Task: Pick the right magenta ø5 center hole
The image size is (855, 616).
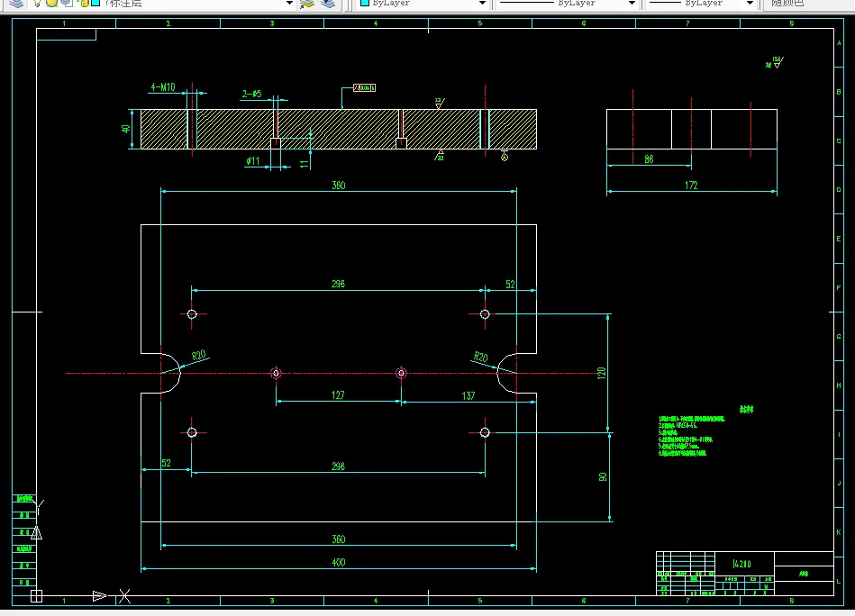Action: pyautogui.click(x=401, y=373)
